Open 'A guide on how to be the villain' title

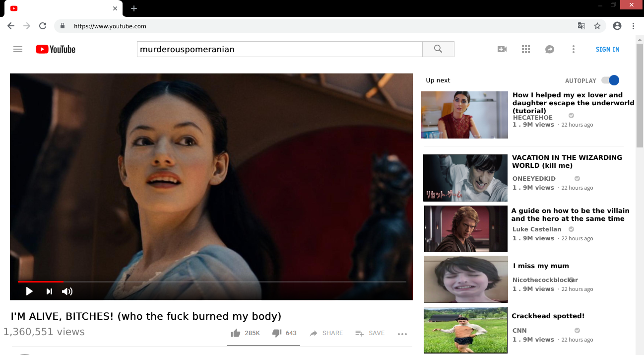[x=570, y=214]
